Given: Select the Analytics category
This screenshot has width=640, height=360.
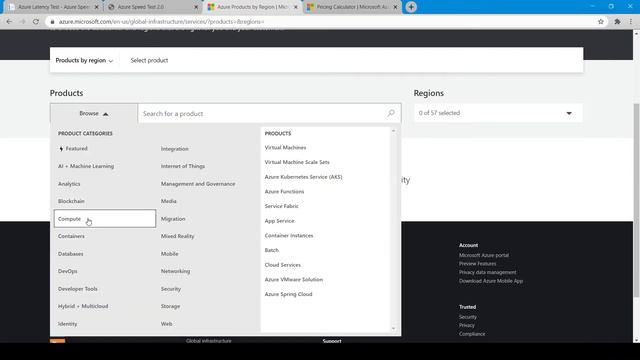Looking at the screenshot, I should [x=69, y=184].
